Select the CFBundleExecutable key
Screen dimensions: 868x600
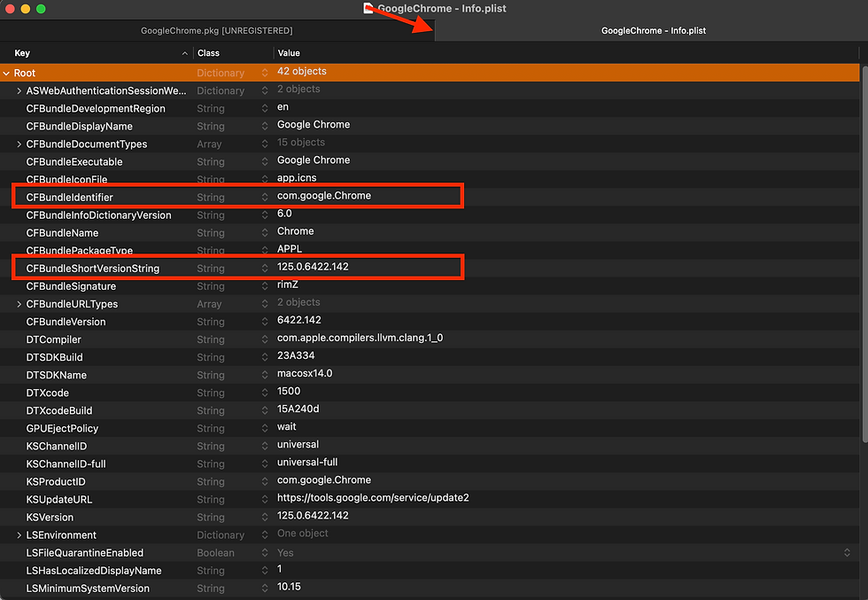(x=74, y=162)
